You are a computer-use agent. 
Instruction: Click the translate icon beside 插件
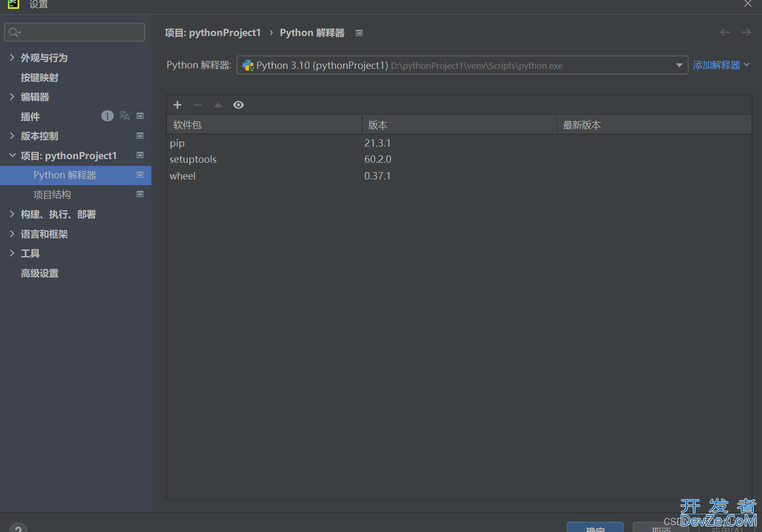tap(124, 116)
